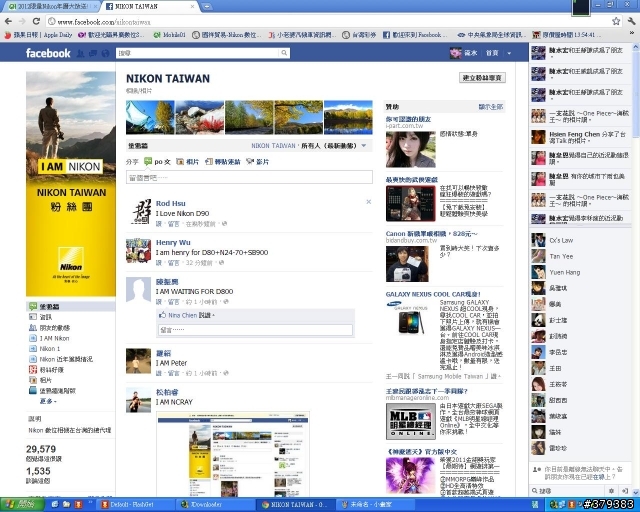The image size is (640, 512).
Task: Open the first blue sky photo thumbnail
Action: click(x=150, y=118)
